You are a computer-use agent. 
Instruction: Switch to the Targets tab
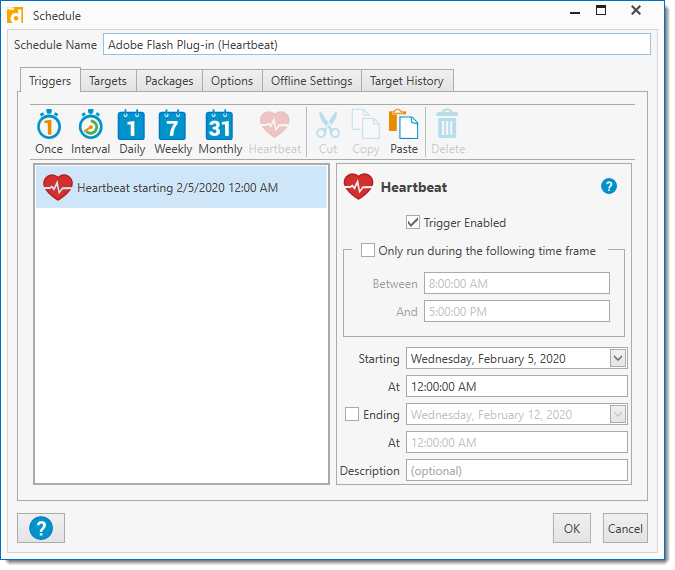108,81
